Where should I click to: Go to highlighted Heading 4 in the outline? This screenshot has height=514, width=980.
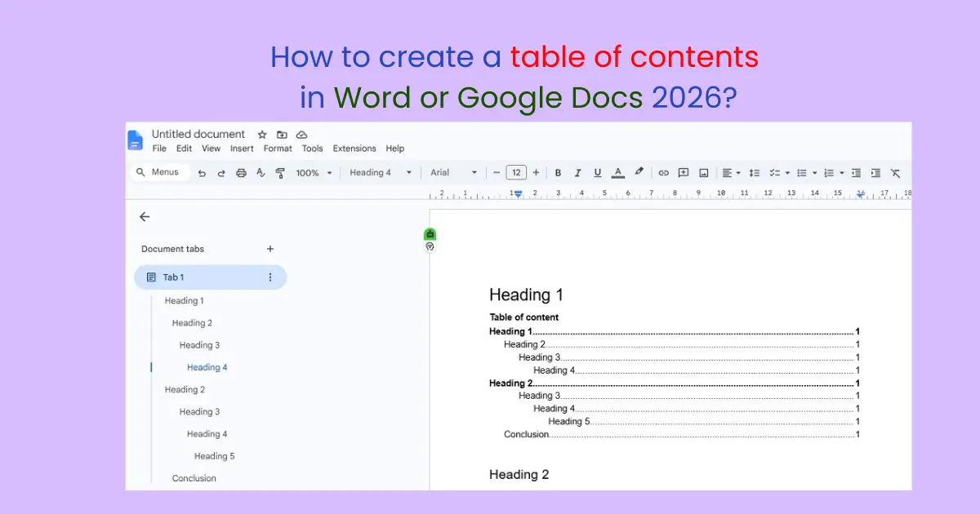click(x=207, y=367)
